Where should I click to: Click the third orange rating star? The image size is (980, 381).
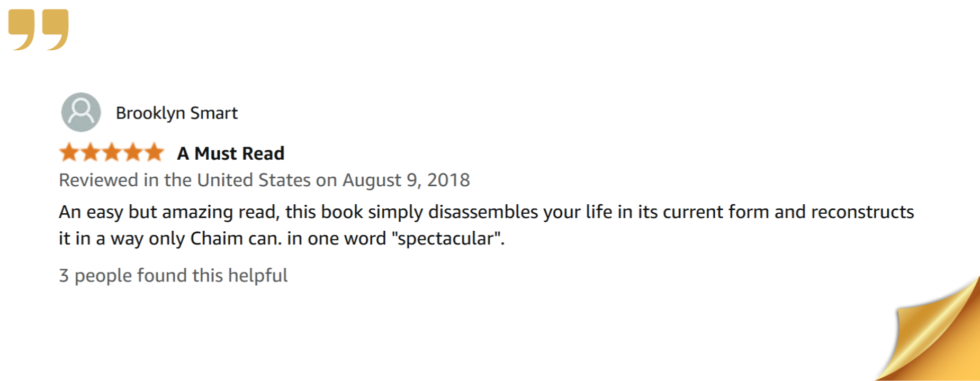112,152
